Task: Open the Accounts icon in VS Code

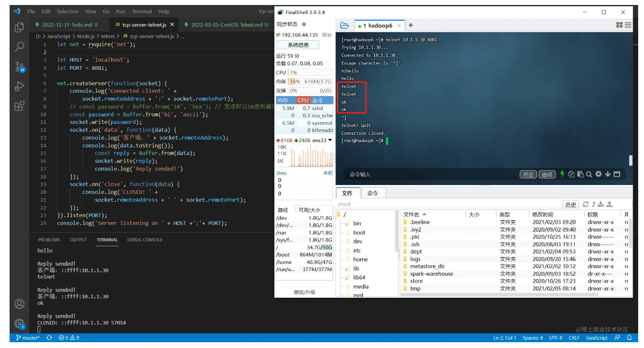Action: click(19, 304)
